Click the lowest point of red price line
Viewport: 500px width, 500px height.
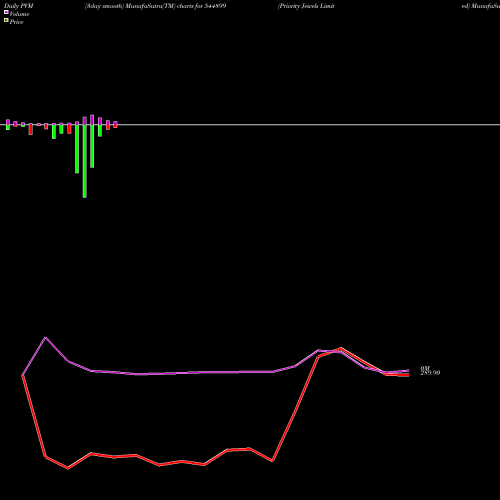[x=68, y=468]
